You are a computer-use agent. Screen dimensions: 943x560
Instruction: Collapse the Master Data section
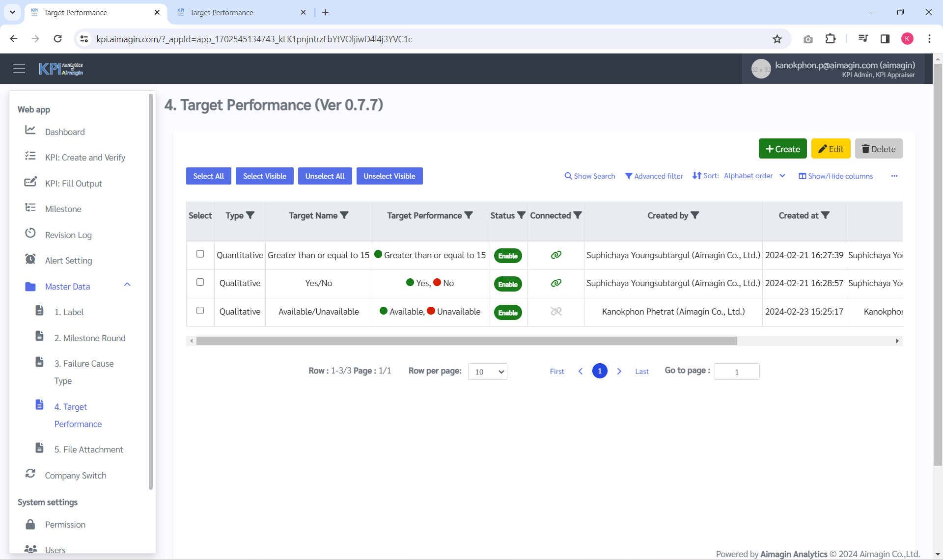[x=127, y=285]
